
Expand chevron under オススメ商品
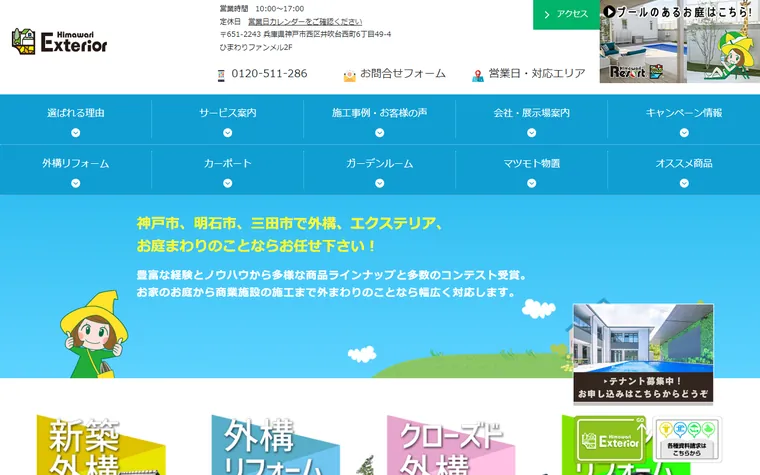684,183
